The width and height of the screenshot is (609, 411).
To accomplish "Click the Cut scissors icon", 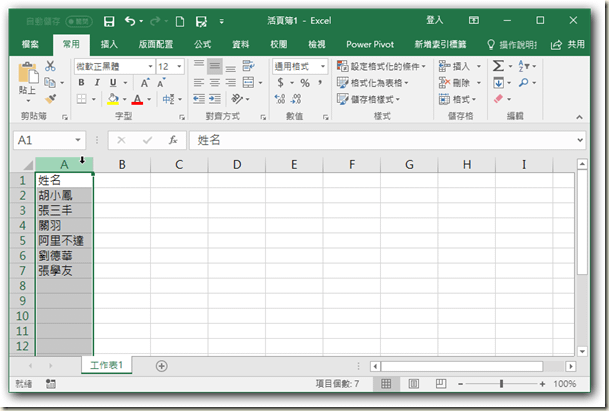I will click(50, 66).
